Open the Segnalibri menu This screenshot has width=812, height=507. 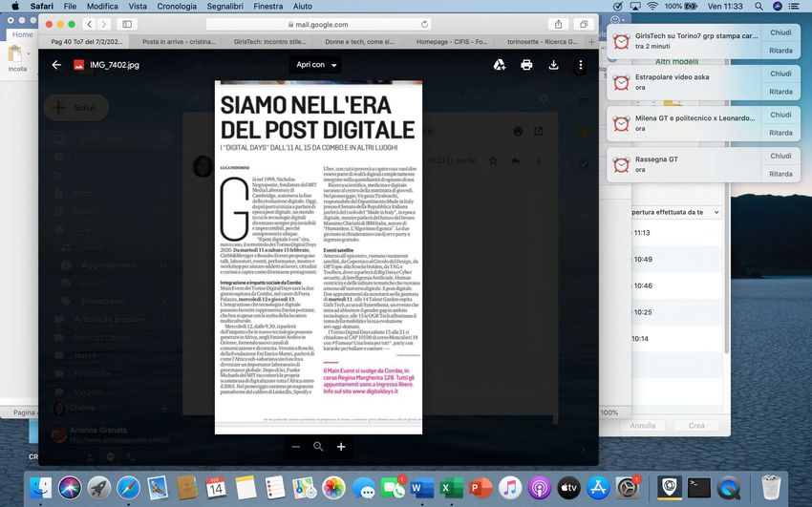[x=224, y=6]
